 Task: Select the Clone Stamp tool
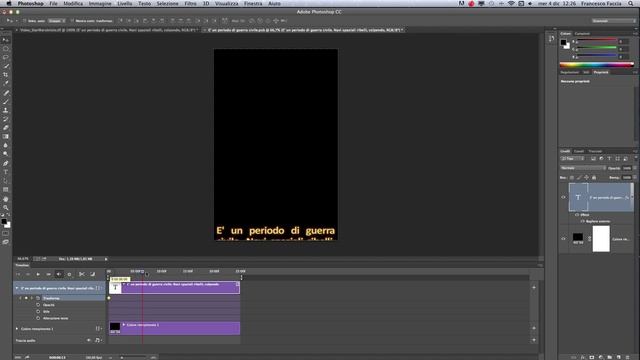(6, 110)
